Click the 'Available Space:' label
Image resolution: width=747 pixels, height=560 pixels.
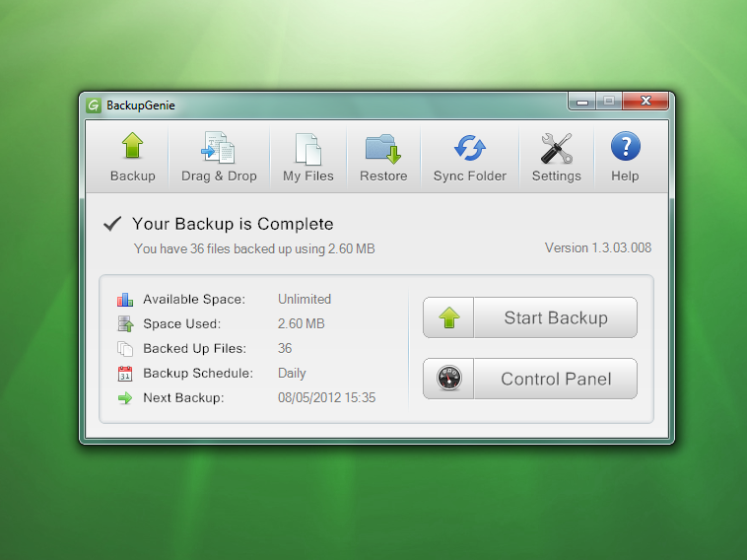194,300
